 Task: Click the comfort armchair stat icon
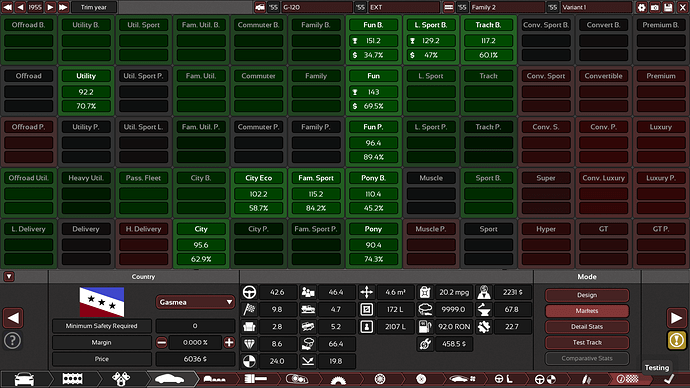pyautogui.click(x=250, y=326)
